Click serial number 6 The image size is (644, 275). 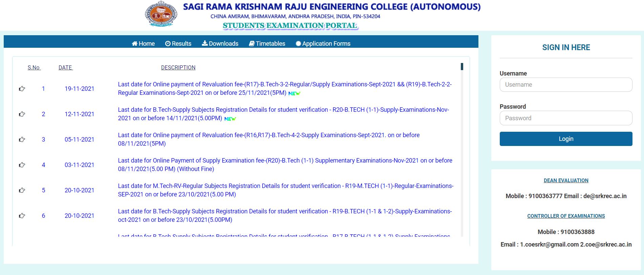tap(43, 216)
